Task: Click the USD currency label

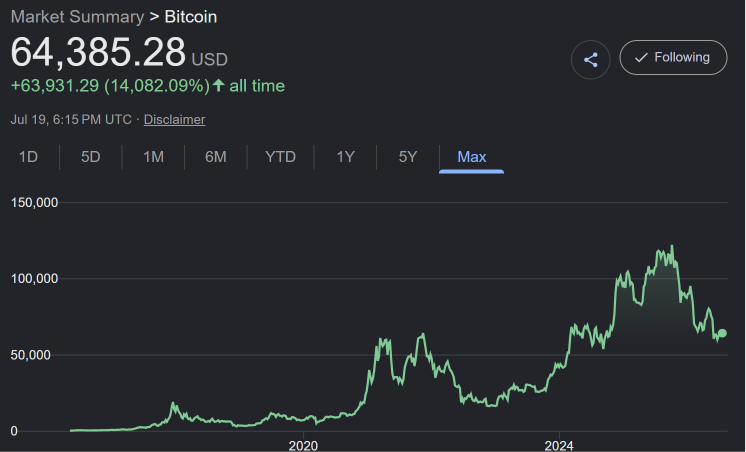Action: 209,59
